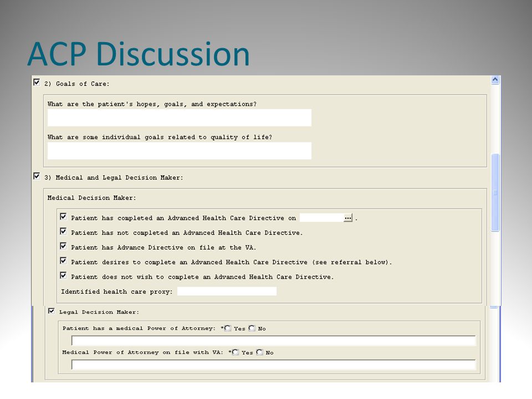Screen dimensions: 532x399
Task: Click the directive completion date field
Action: [321, 218]
